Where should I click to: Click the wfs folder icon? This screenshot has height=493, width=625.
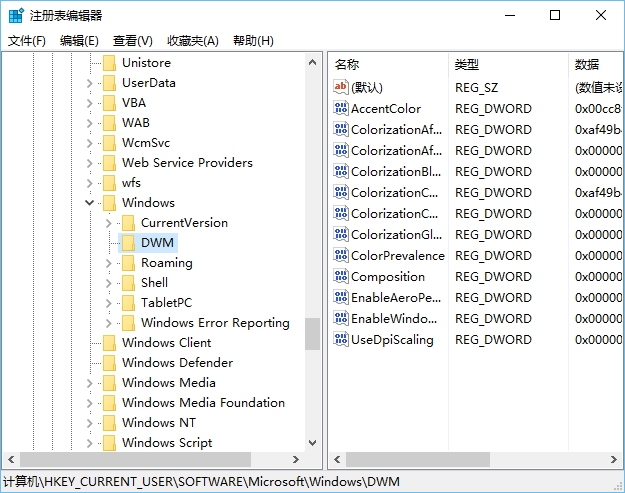click(x=109, y=183)
